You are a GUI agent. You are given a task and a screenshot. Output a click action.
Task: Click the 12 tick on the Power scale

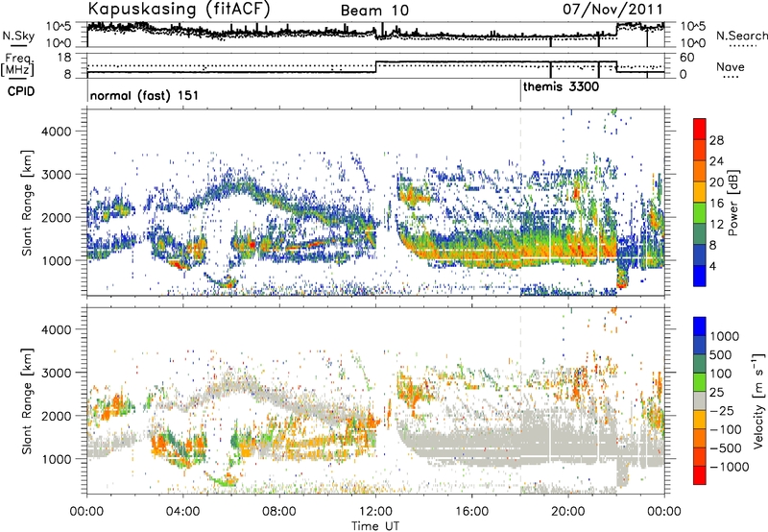coord(716,225)
